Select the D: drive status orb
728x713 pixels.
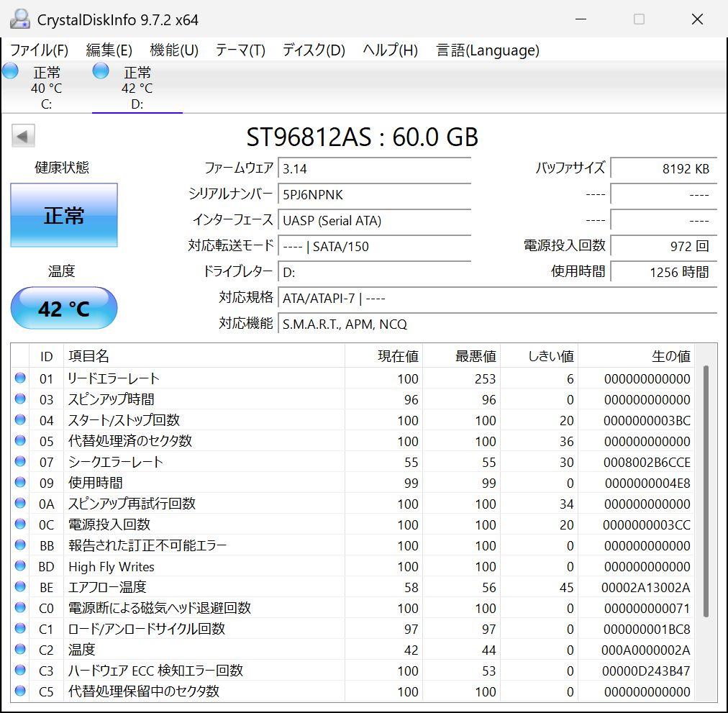(x=101, y=71)
